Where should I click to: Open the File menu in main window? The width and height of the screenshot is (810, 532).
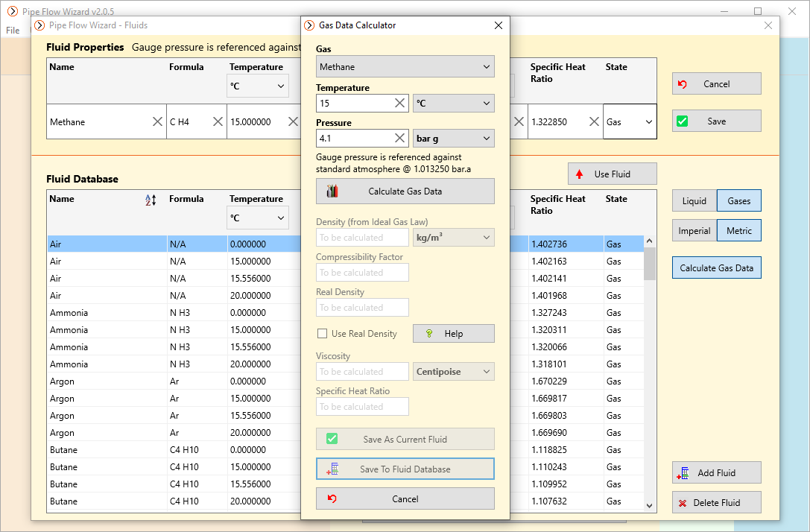(13, 31)
